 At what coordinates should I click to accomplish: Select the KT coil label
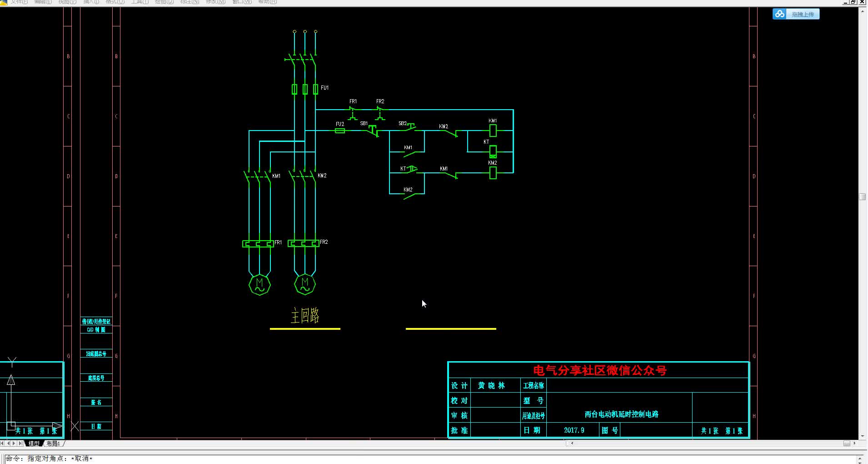486,142
